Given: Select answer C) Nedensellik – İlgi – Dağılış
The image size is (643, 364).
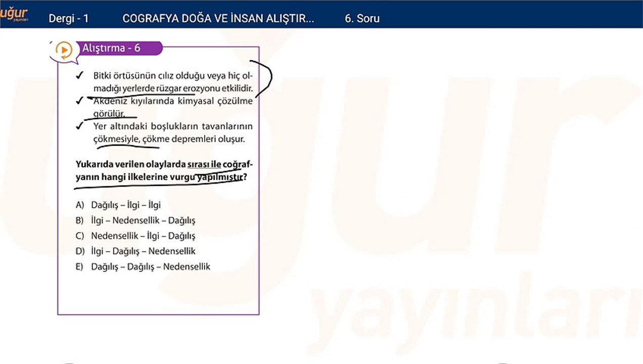Looking at the screenshot, I should (x=135, y=236).
